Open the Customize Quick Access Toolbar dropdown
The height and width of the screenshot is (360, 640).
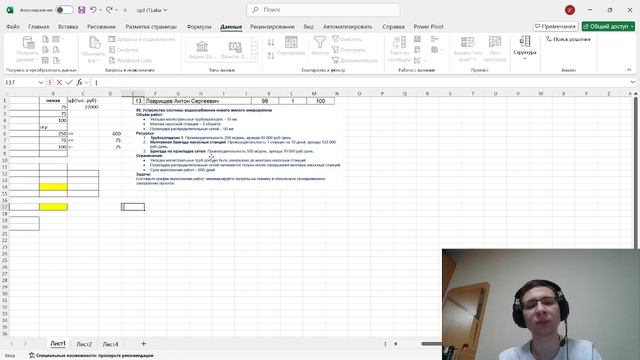(125, 10)
